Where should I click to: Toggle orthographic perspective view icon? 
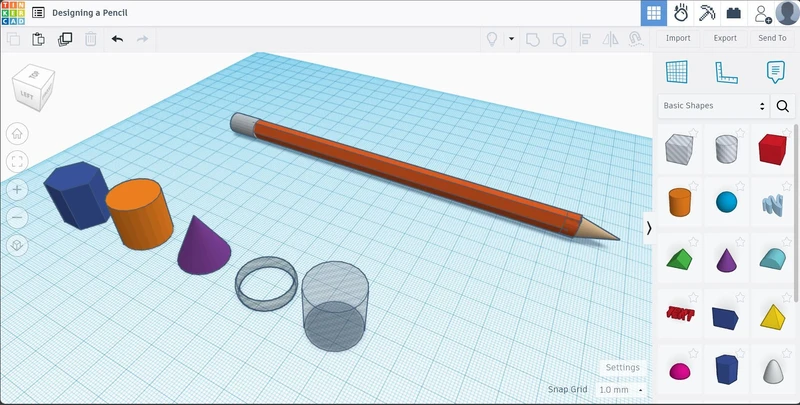(x=17, y=246)
